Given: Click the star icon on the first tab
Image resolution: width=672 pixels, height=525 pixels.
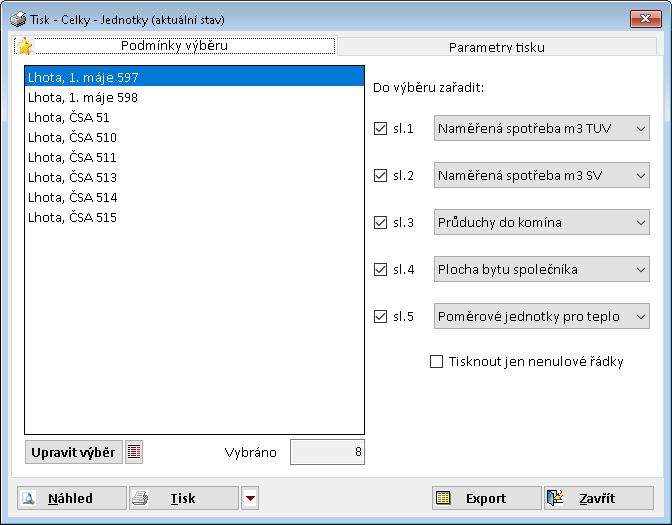Looking at the screenshot, I should [x=25, y=46].
